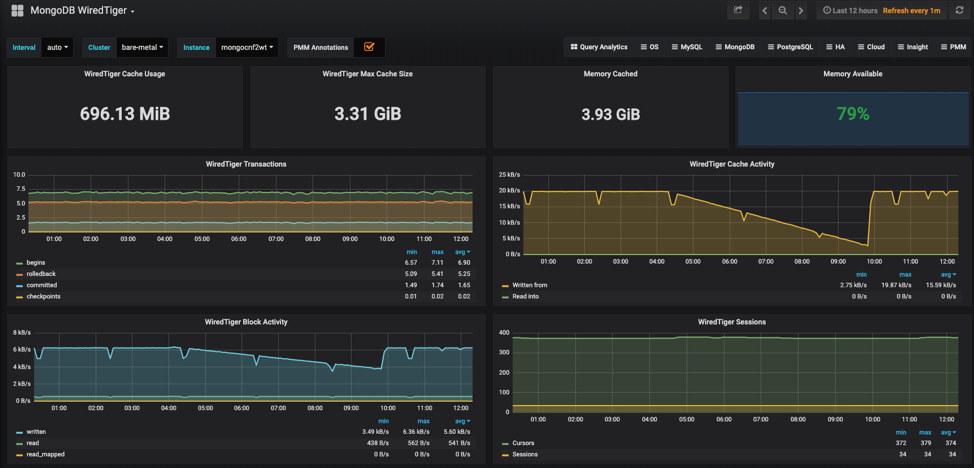Click the begins avg value 6.90

click(463, 263)
